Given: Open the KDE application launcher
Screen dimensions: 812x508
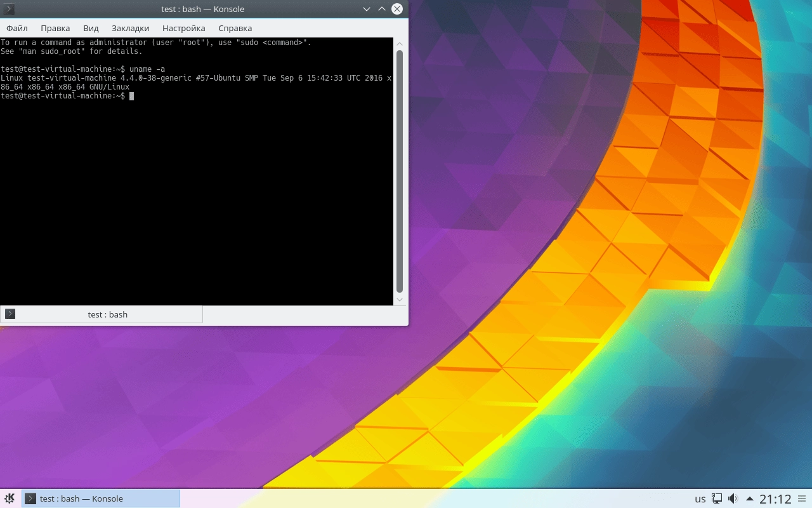Looking at the screenshot, I should tap(10, 498).
